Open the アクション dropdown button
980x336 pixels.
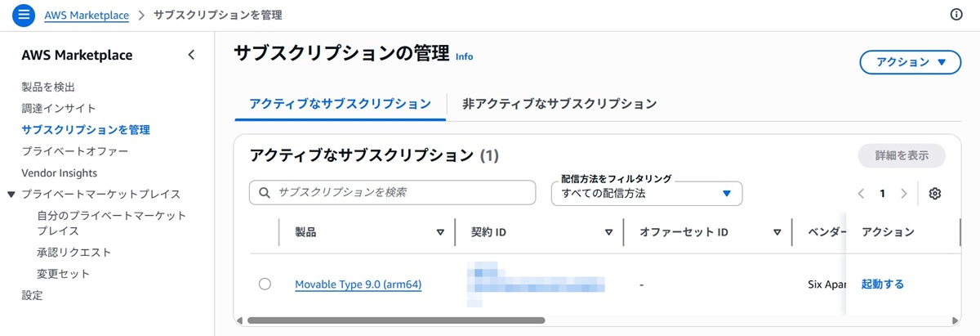pyautogui.click(x=910, y=62)
